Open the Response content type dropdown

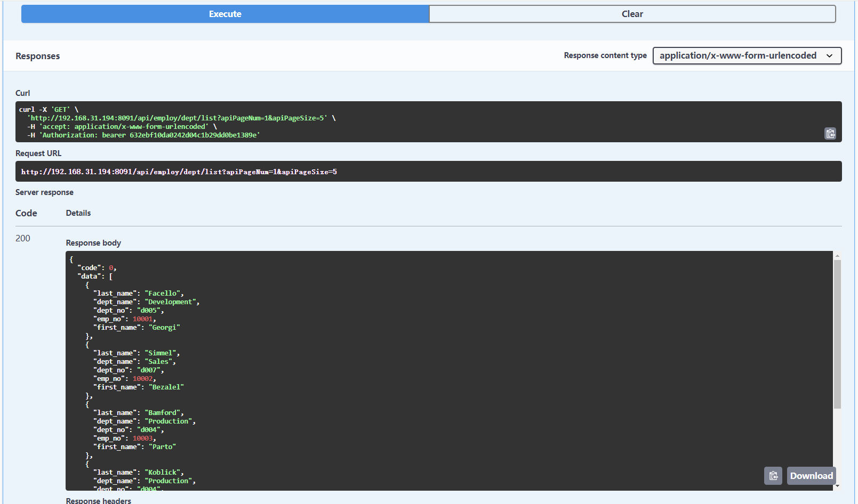coord(747,55)
